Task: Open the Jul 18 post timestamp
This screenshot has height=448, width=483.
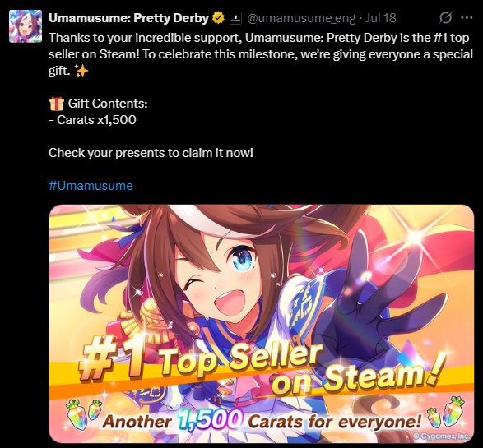Action: (381, 18)
